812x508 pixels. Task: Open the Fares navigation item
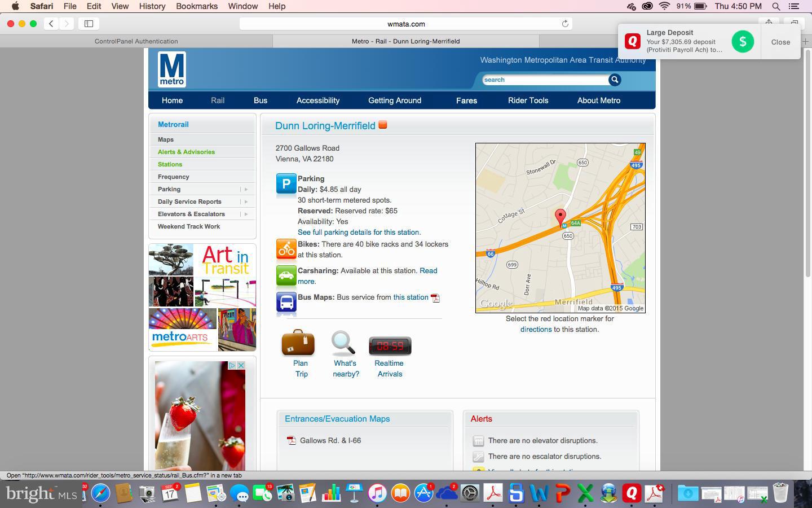coord(466,100)
